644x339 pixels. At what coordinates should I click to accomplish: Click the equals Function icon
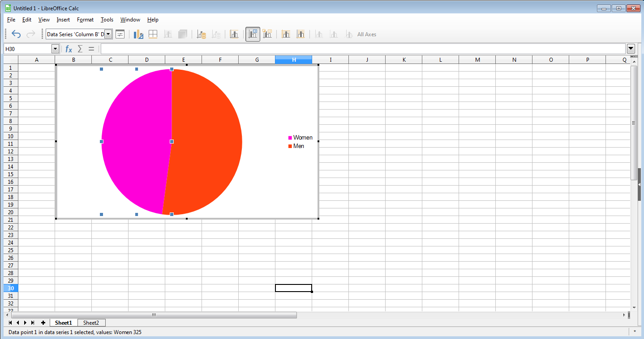(x=91, y=49)
